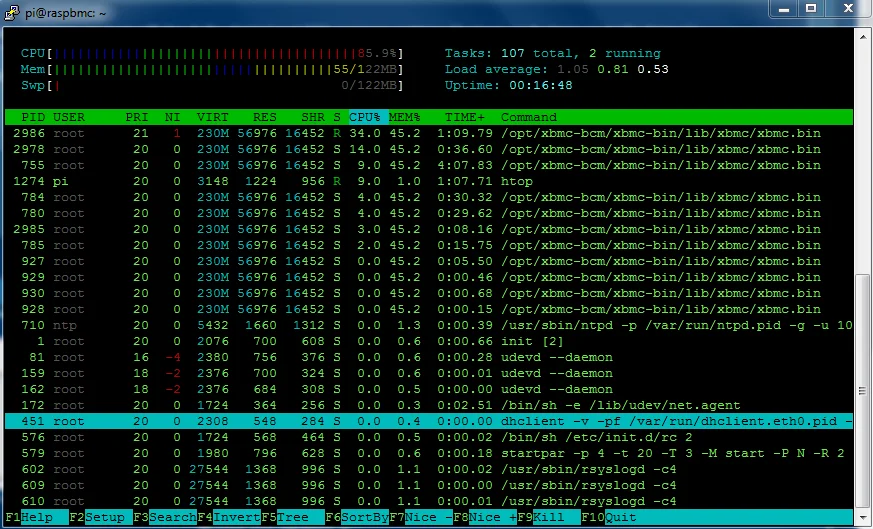873x529 pixels.
Task: Select process row PID 784
Action: 429,198
